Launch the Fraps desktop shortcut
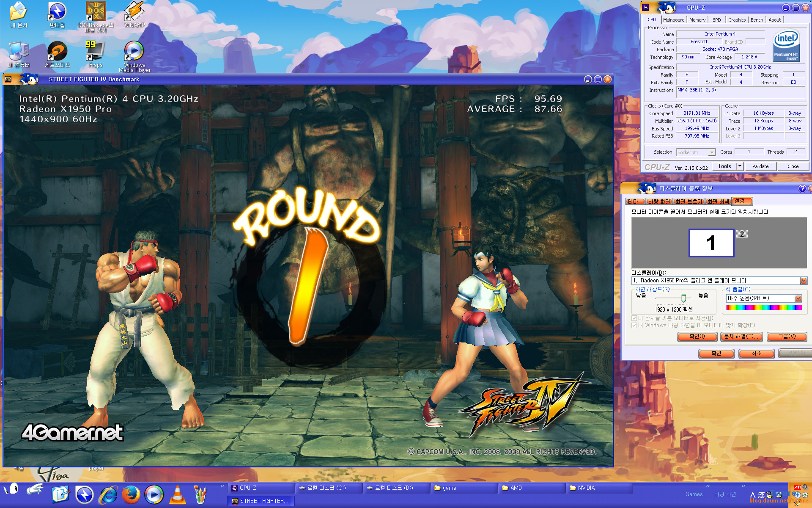The width and height of the screenshot is (812, 508). click(96, 54)
